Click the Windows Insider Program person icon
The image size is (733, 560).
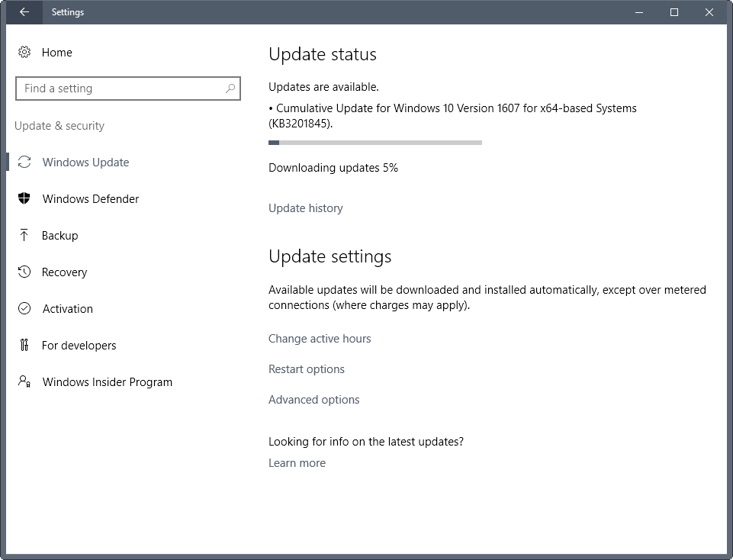[24, 381]
